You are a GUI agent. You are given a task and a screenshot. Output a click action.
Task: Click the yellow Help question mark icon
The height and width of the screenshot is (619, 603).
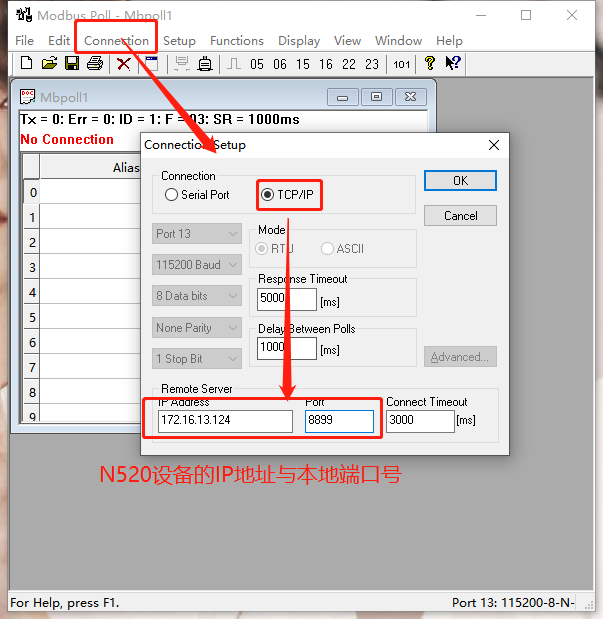[430, 64]
